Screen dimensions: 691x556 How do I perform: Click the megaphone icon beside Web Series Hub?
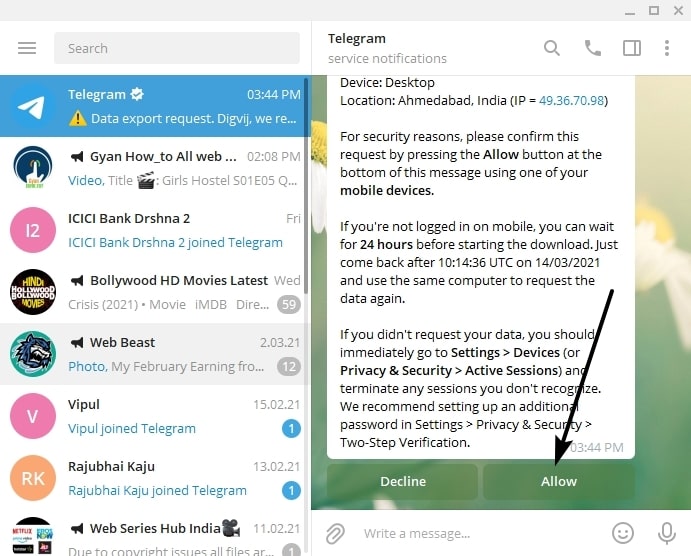click(77, 528)
